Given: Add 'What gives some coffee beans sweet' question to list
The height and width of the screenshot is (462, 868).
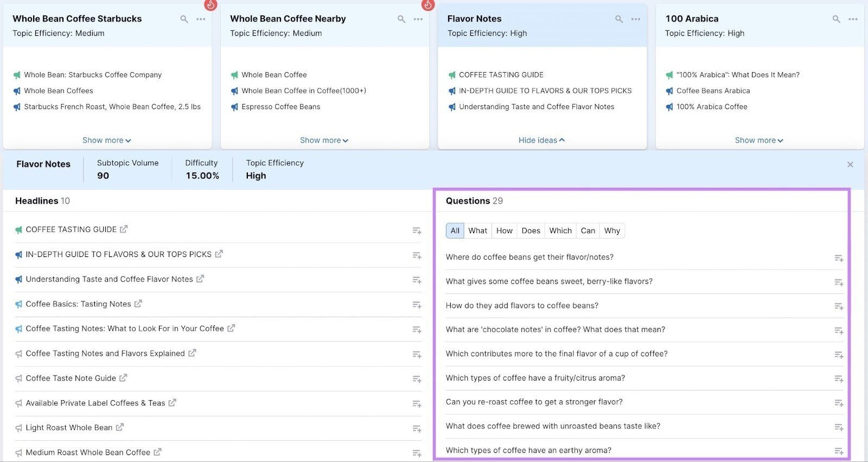Looking at the screenshot, I should coord(839,282).
